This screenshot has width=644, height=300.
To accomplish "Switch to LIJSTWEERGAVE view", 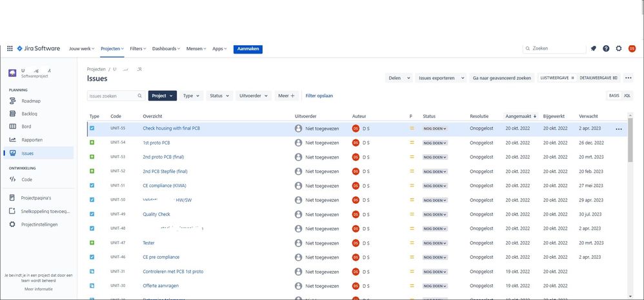I will tap(558, 78).
